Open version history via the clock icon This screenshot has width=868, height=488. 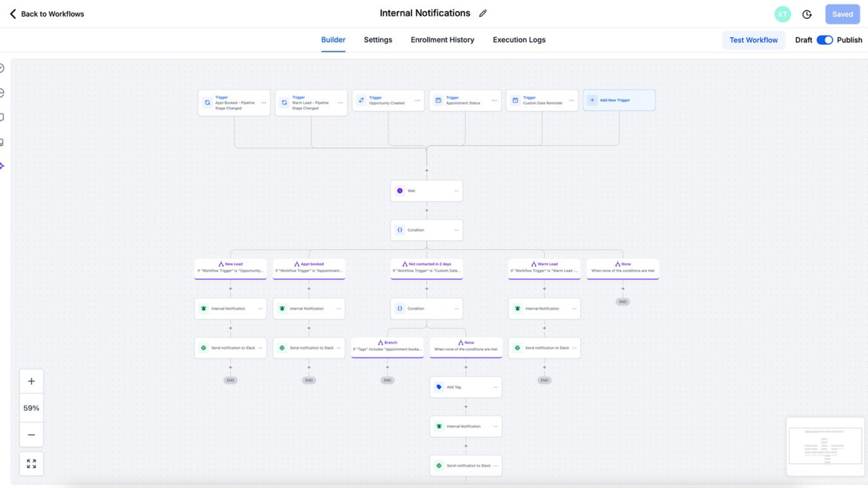click(807, 14)
